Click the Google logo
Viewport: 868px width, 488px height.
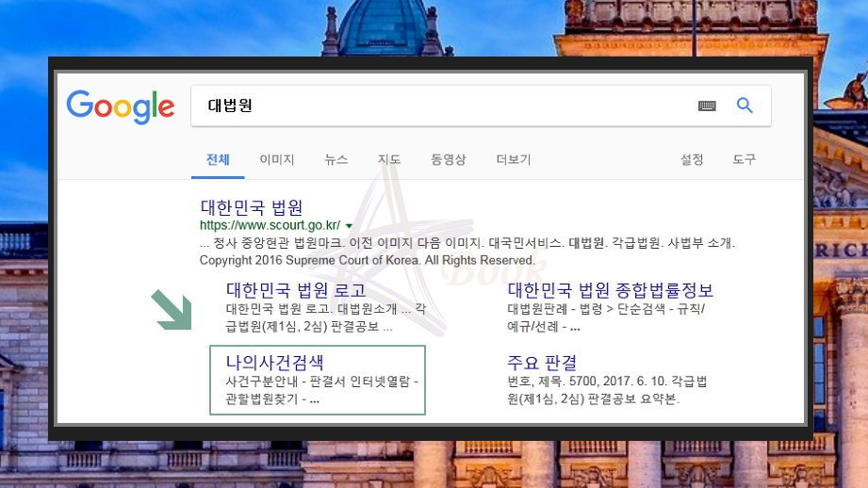pos(121,106)
